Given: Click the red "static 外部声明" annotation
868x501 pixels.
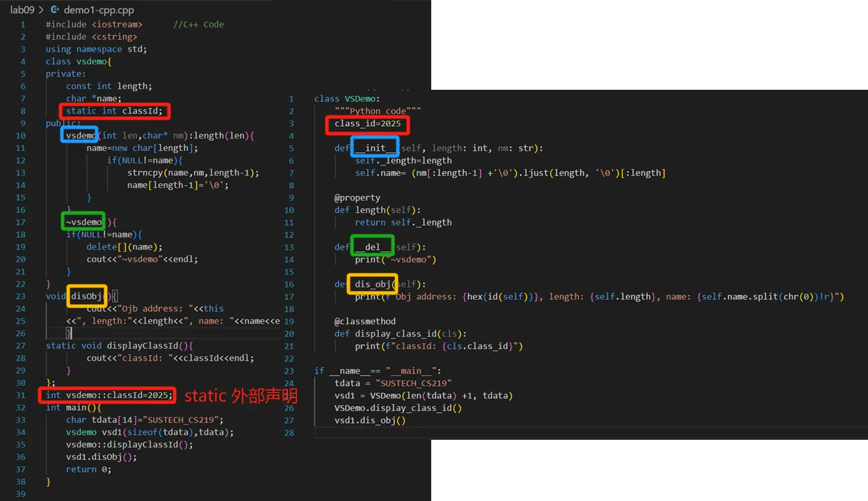Looking at the screenshot, I should click(x=241, y=396).
